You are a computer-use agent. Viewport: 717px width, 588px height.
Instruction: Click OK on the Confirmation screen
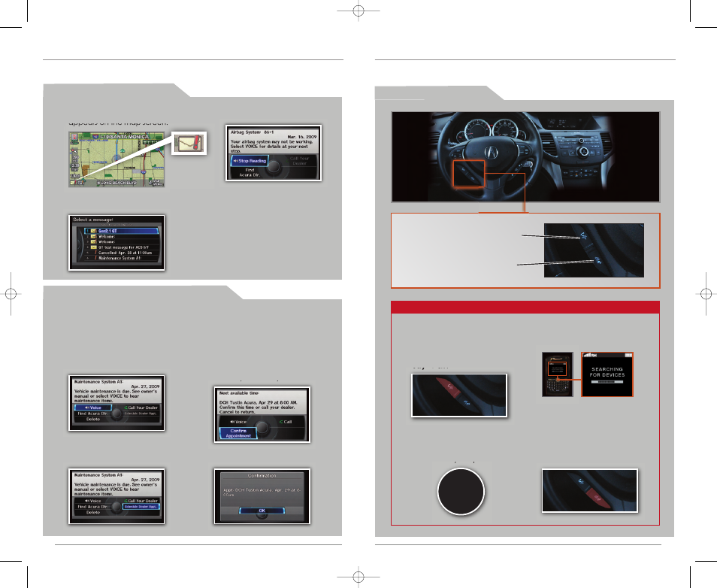262,511
